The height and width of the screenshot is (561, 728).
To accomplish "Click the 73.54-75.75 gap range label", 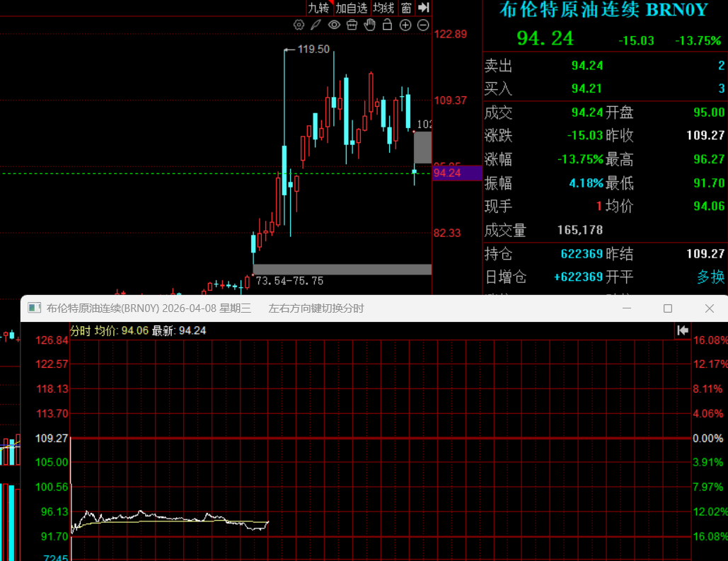I will [x=290, y=280].
